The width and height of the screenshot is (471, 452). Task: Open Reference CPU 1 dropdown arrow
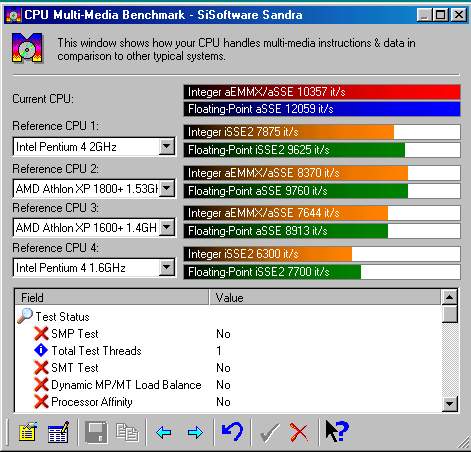click(x=166, y=146)
